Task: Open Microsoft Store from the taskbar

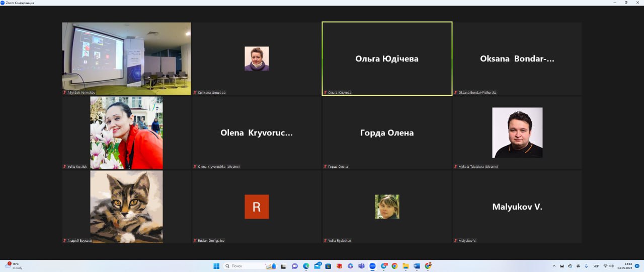Action: (x=328, y=266)
